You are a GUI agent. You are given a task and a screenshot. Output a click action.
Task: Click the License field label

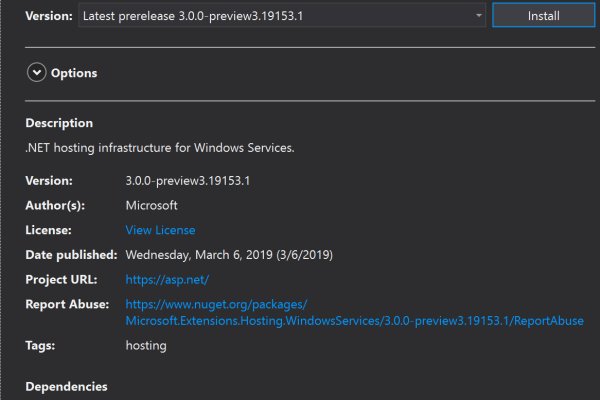coord(49,230)
